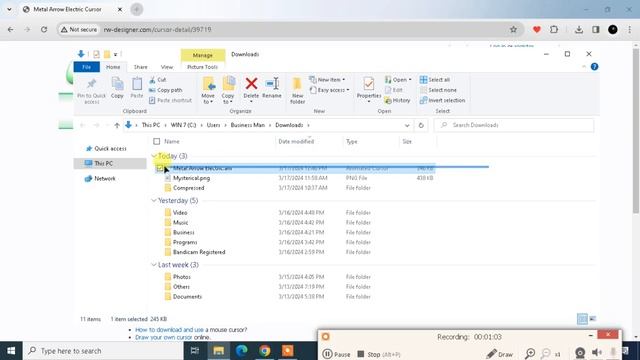
Task: Sort files by Date modified column
Action: (296, 141)
